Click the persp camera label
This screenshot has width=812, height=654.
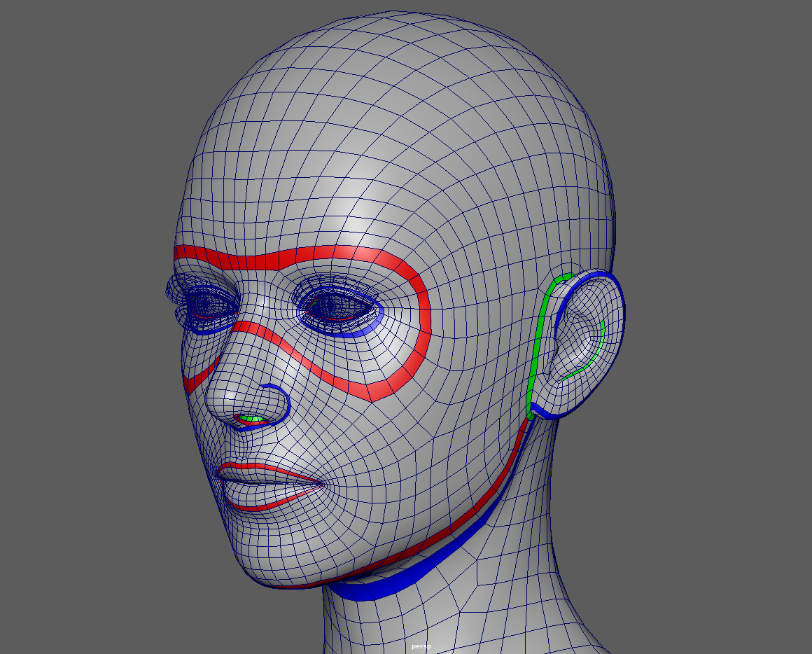421,646
